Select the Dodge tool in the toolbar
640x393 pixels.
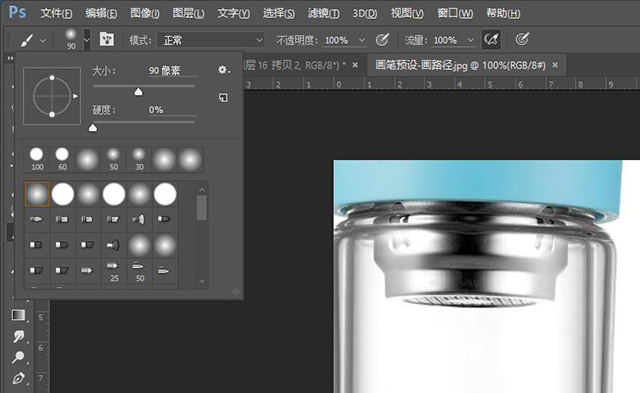(18, 357)
